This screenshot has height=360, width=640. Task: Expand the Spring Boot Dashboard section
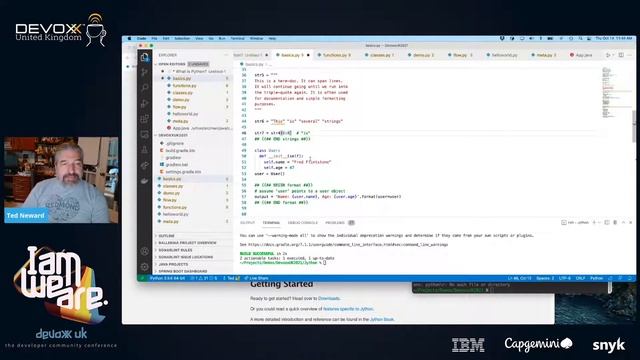point(182,271)
